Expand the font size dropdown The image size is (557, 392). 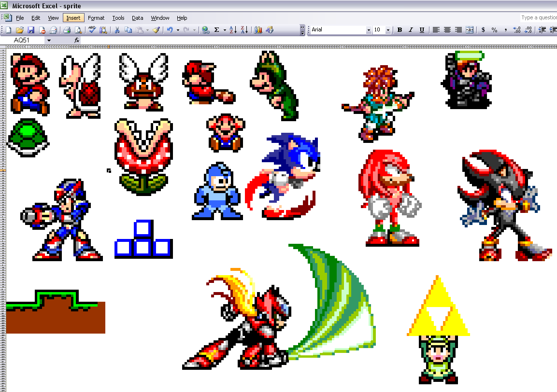(x=389, y=30)
